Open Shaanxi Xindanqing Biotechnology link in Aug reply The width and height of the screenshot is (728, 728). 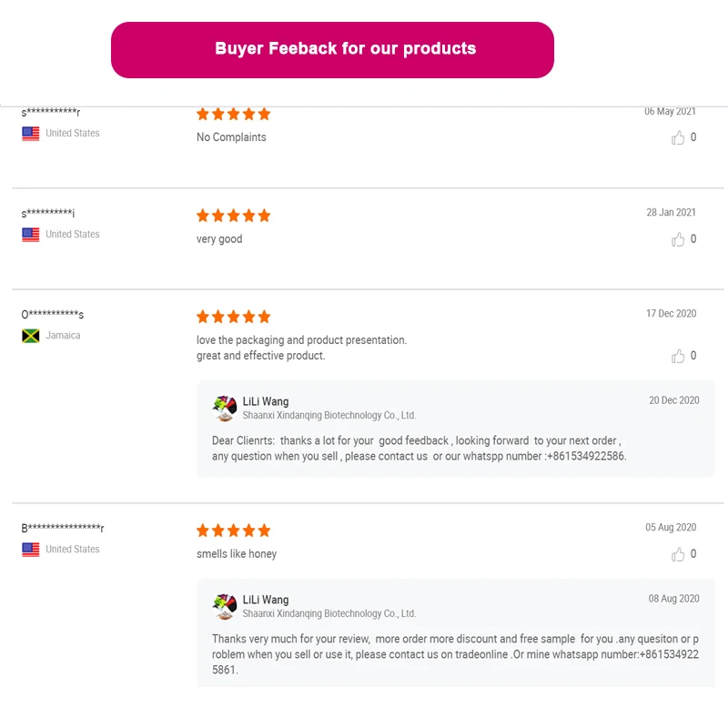pyautogui.click(x=329, y=614)
